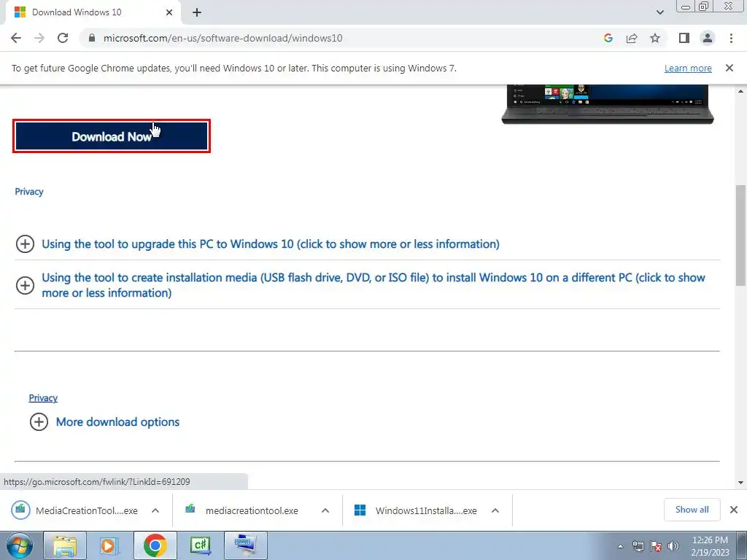Open Chrome side panel
This screenshot has width=747, height=560.
[684, 38]
